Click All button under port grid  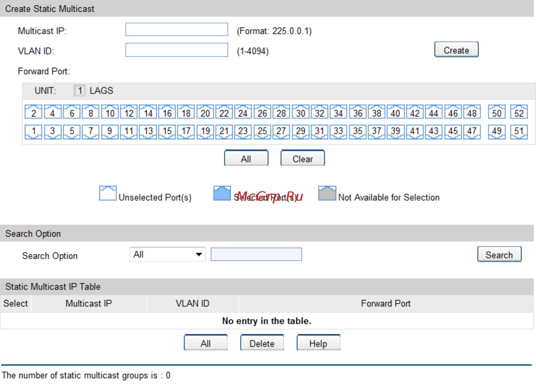click(246, 158)
